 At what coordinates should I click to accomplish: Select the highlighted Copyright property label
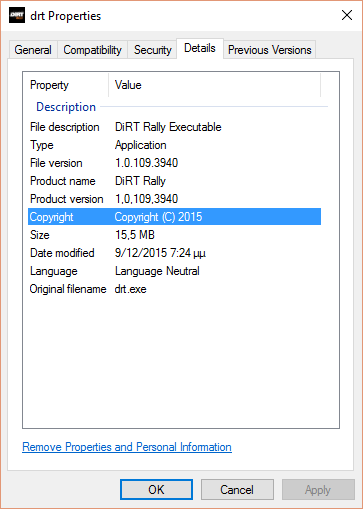pos(51,217)
